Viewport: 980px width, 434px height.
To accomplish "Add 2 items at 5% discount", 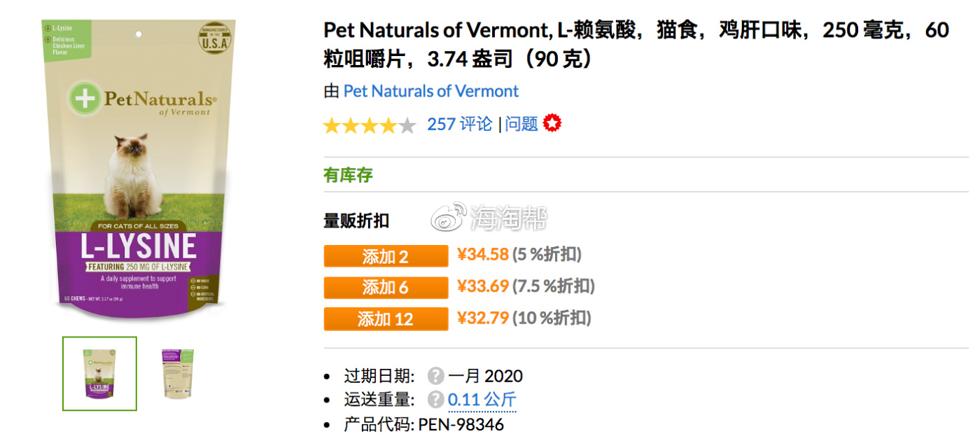I will pyautogui.click(x=386, y=256).
